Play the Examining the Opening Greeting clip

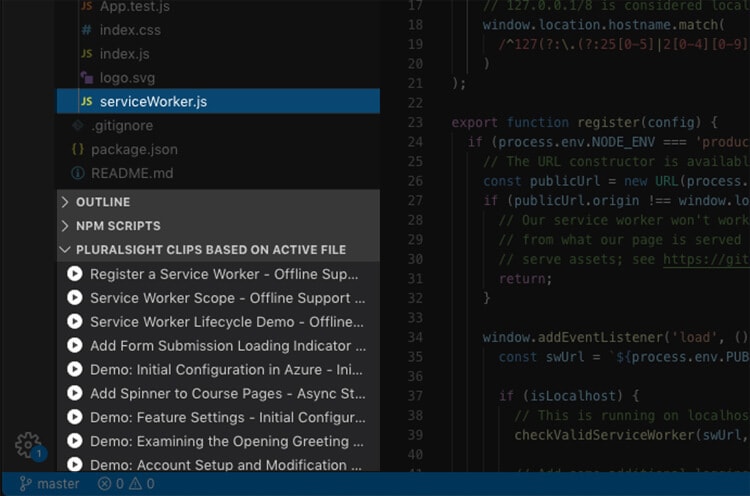[x=75, y=441]
